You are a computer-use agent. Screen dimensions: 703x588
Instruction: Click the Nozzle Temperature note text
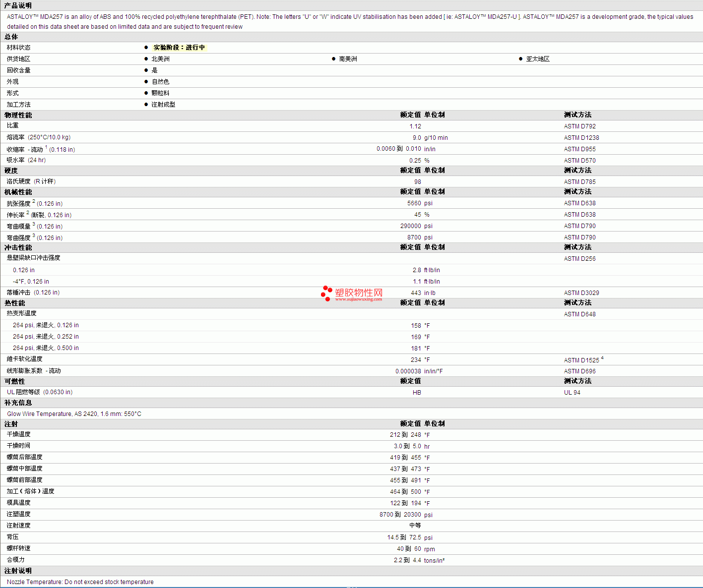80,582
